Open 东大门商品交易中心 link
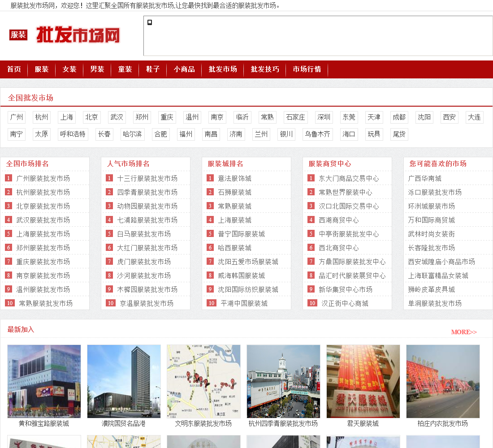 click(349, 179)
